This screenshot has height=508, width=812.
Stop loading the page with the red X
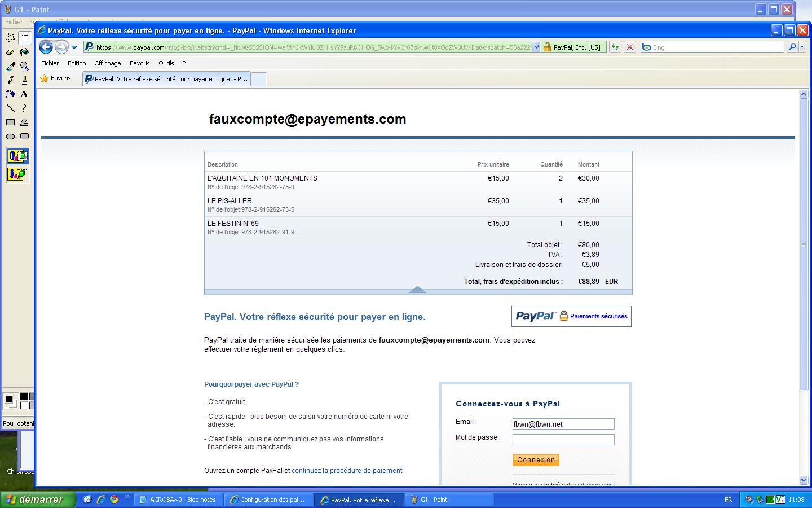[x=630, y=47]
